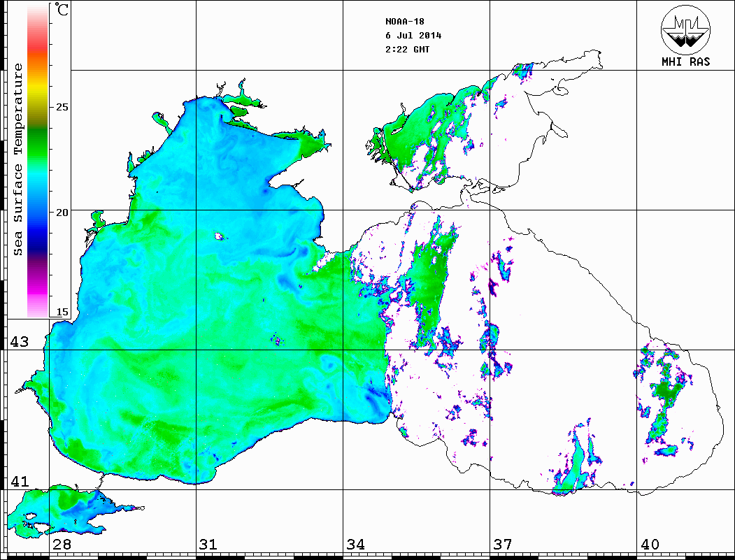Click the longitude label '34'

355,544
